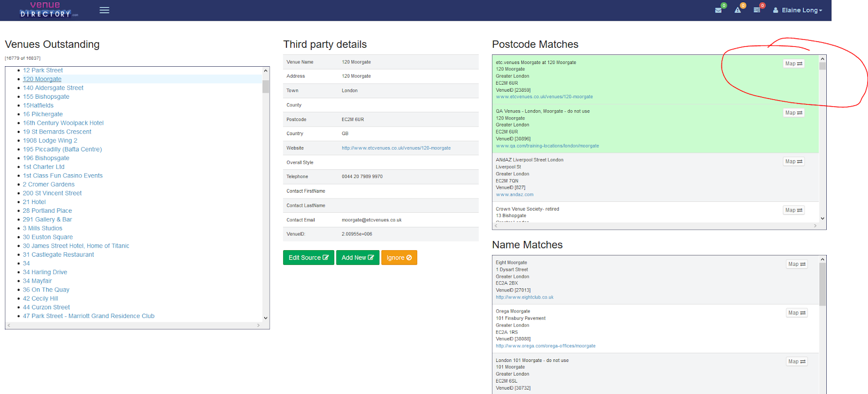868x394 pixels.
Task: Select 34 Mayfair venue
Action: (x=37, y=281)
